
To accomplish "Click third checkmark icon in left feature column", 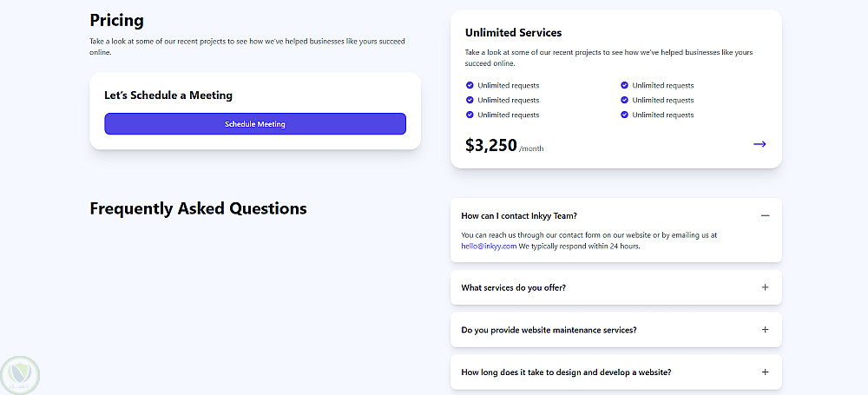I will pos(470,115).
